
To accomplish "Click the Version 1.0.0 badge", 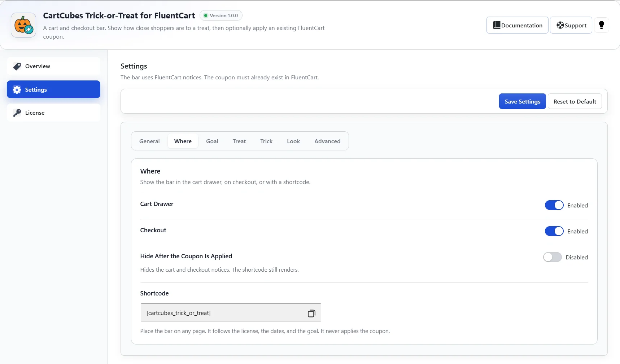I will [221, 16].
